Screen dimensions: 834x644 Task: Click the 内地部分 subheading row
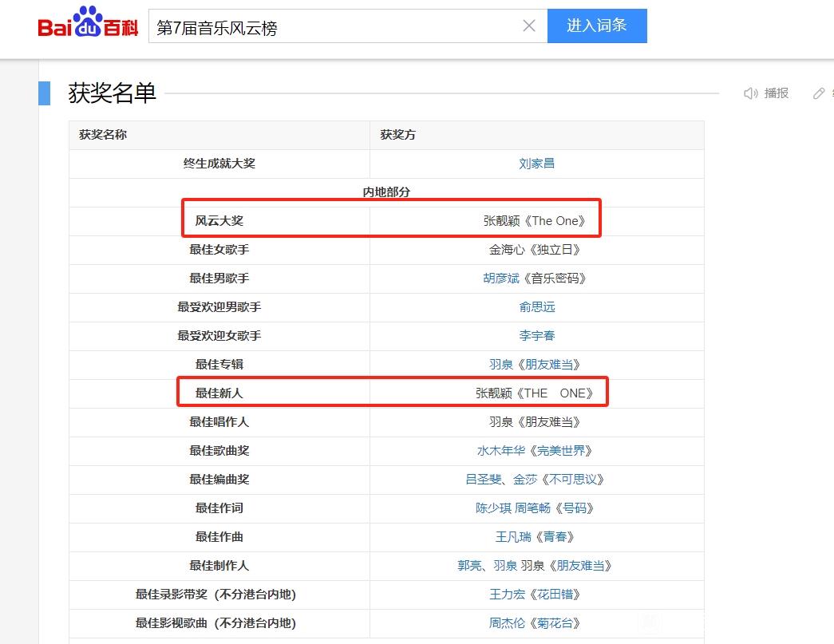(386, 192)
